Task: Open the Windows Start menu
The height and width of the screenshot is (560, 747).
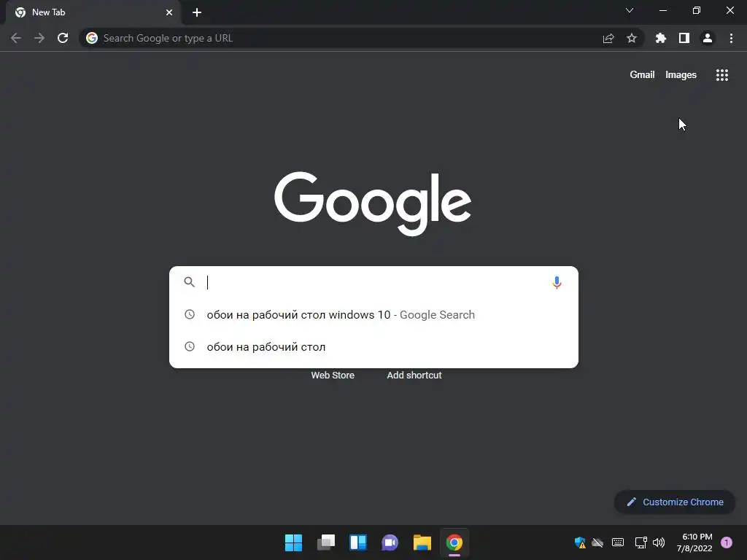Action: (293, 542)
